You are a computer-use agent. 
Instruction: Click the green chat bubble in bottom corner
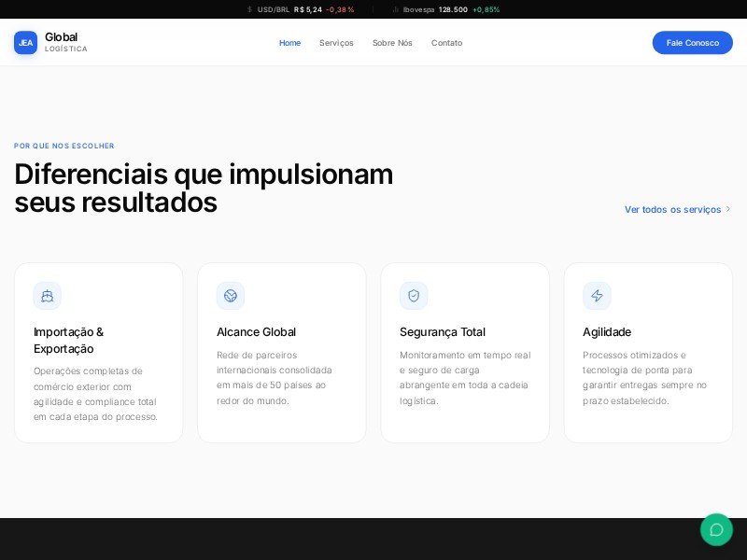716,530
